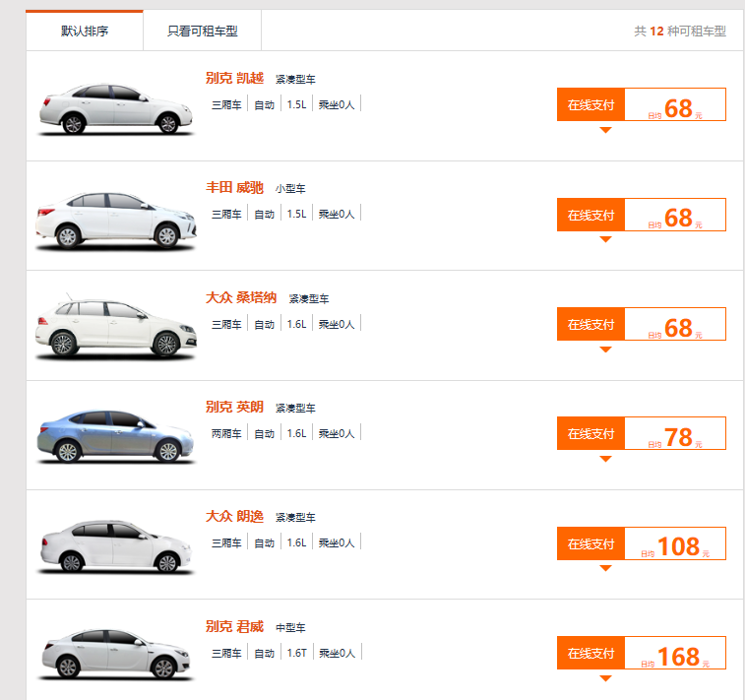The image size is (745, 700).
Task: Open the 别克 凯越 car title link
Action: 234,78
